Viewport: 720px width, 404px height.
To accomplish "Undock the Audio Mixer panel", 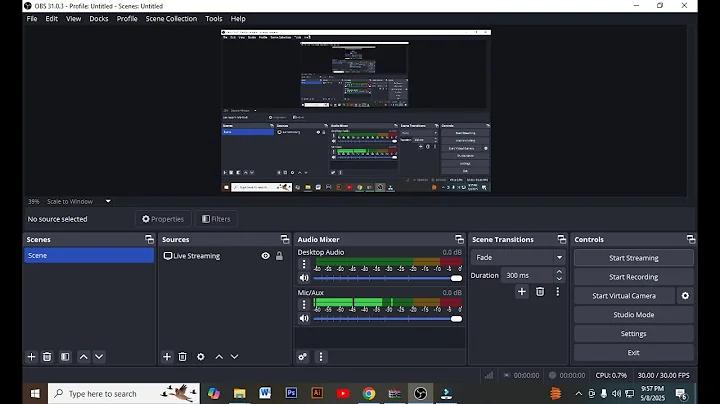I will (459, 239).
